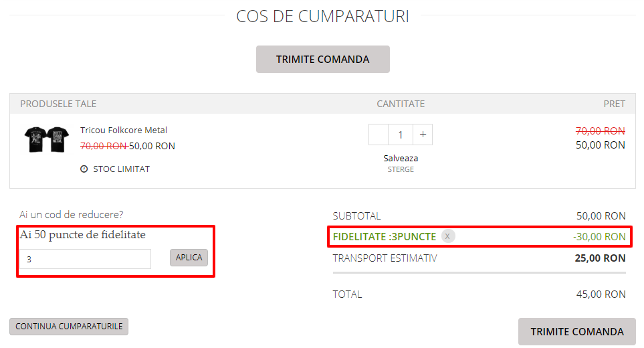644x348 pixels.
Task: Click the quantity field showing 1
Action: tap(401, 135)
